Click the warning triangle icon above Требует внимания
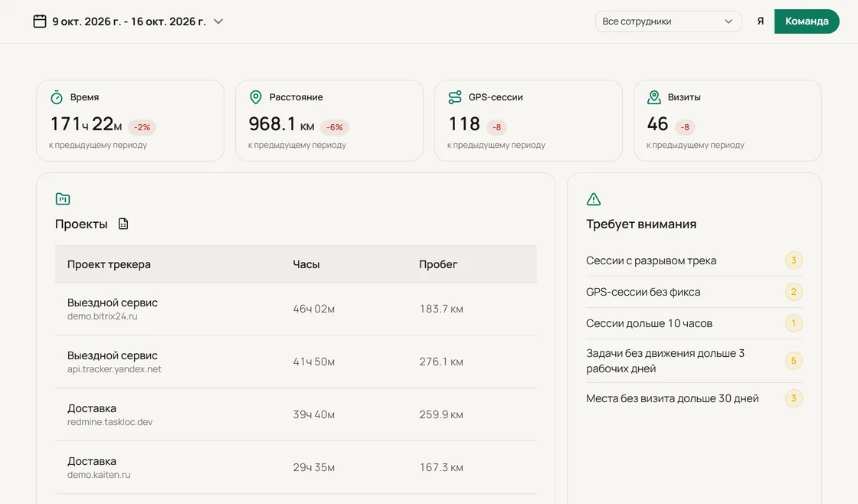 point(594,199)
